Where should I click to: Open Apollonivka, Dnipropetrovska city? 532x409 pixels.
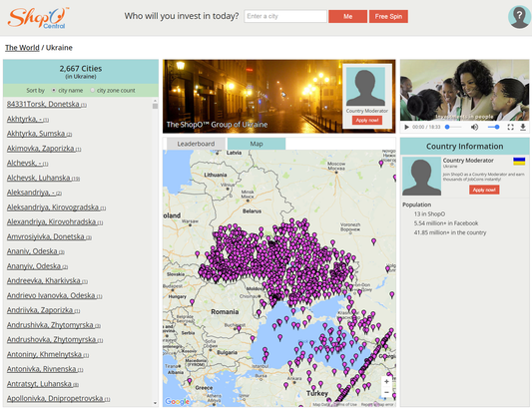pos(58,399)
